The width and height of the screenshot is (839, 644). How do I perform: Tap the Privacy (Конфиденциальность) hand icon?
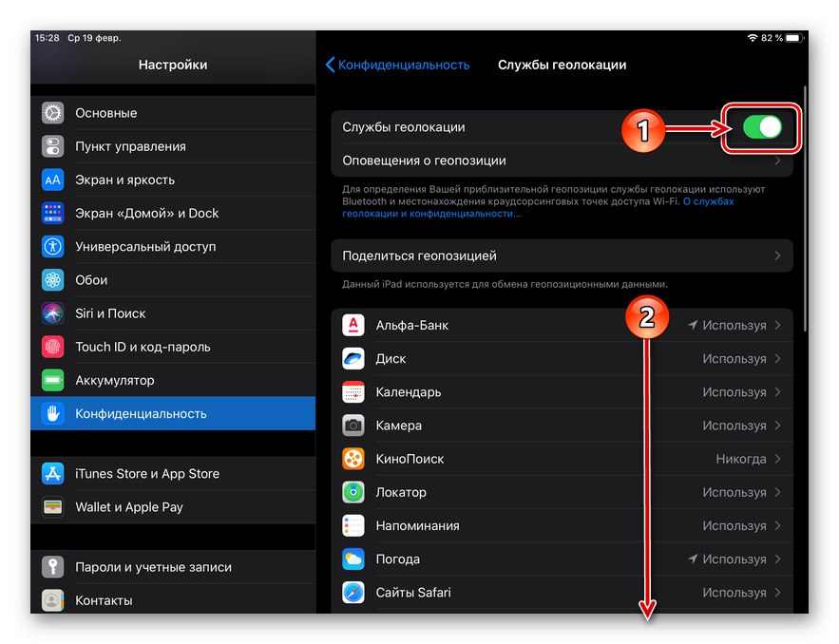(x=52, y=413)
